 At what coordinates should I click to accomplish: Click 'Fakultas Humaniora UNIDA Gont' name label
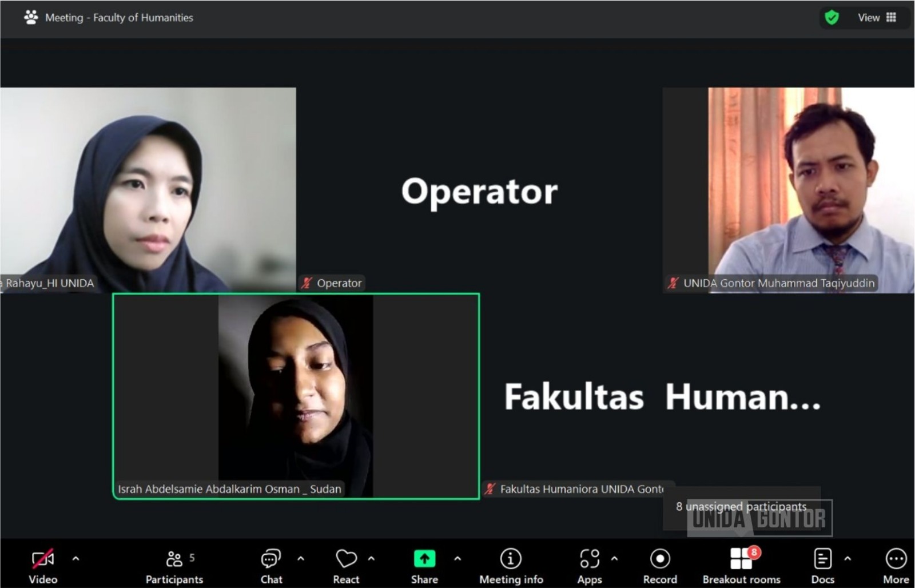pyautogui.click(x=582, y=489)
